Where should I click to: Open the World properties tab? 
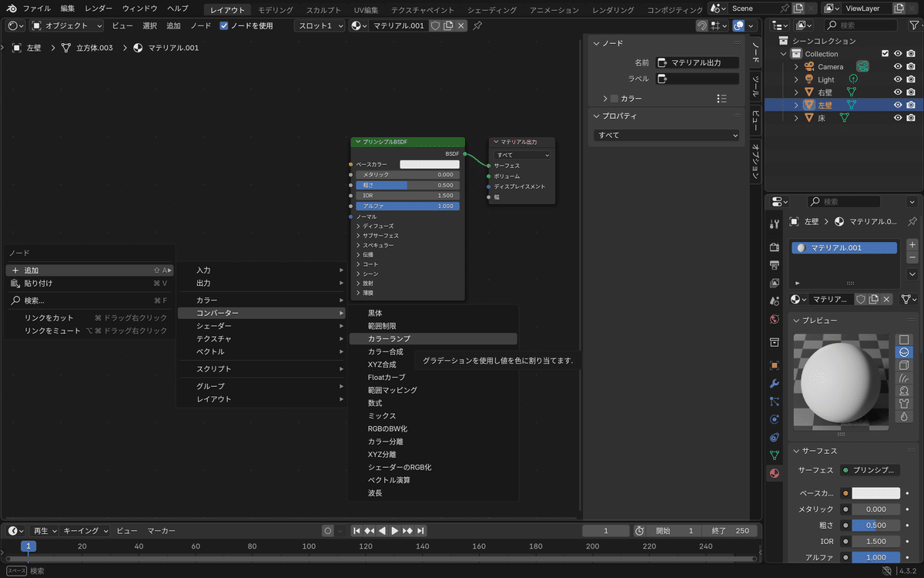775,319
